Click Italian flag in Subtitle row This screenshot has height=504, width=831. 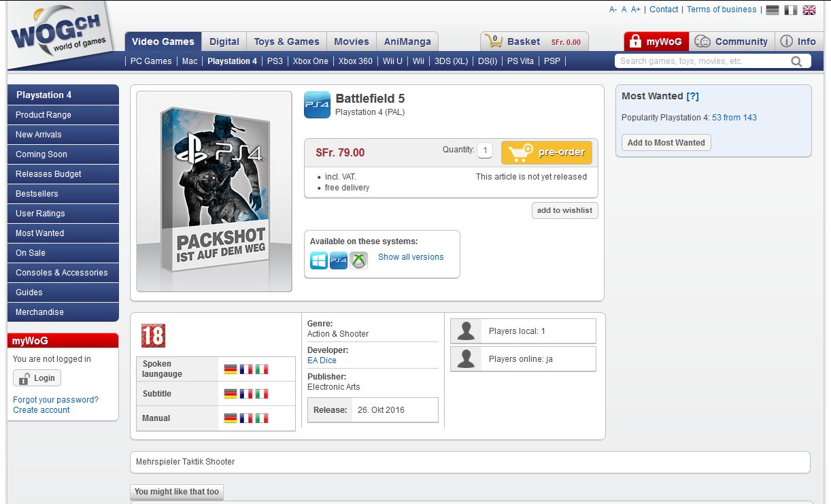click(262, 394)
